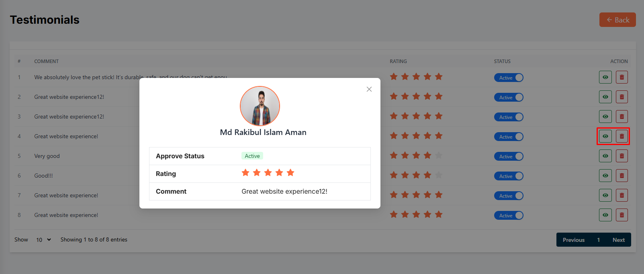The height and width of the screenshot is (274, 644).
Task: Click the reviewer's profile photo
Action: click(x=260, y=106)
